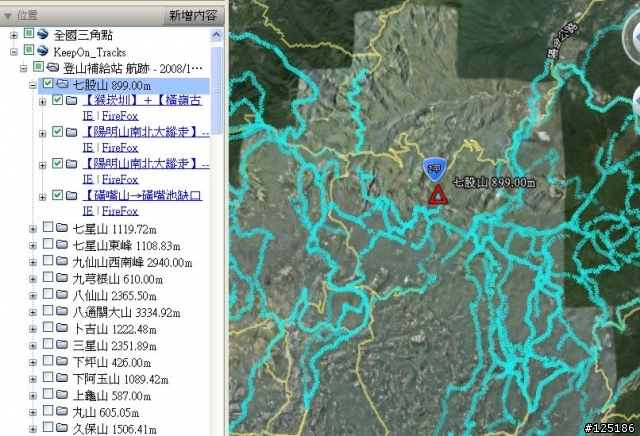Screen dimensions: 640x436
Task: Click the red triangle summit marker on map
Action: click(438, 195)
